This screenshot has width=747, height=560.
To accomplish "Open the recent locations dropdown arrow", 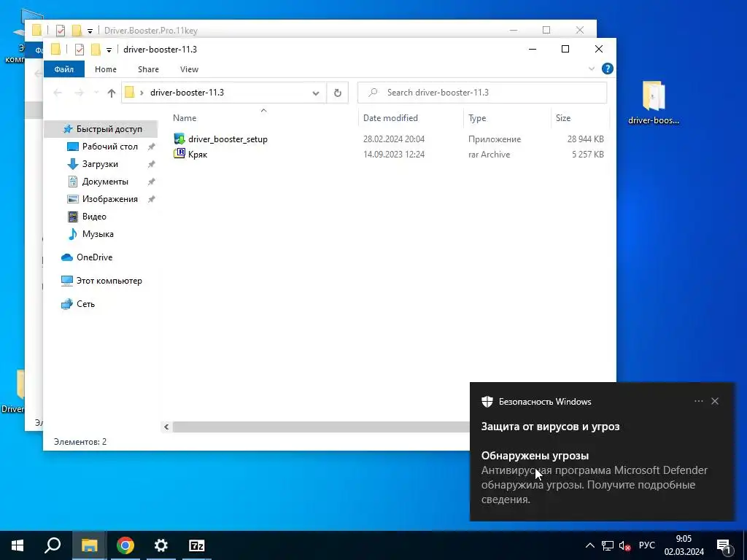I will pos(96,93).
